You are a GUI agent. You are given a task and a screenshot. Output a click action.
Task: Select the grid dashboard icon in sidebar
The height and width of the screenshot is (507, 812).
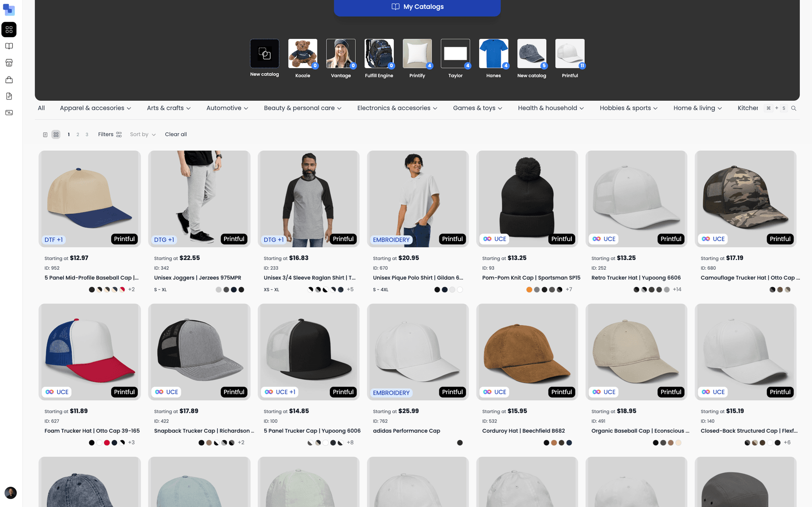[x=9, y=30]
